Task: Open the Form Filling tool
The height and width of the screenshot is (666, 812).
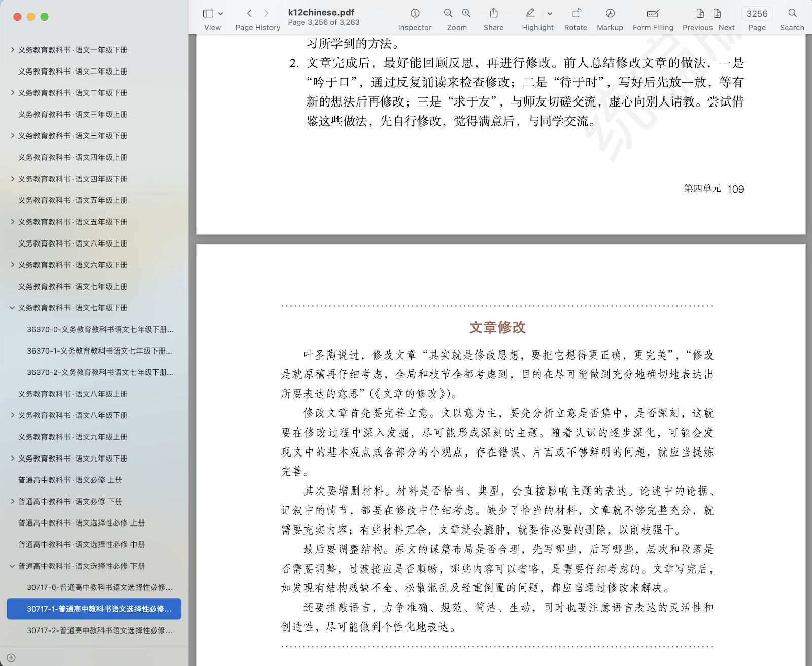Action: click(653, 14)
